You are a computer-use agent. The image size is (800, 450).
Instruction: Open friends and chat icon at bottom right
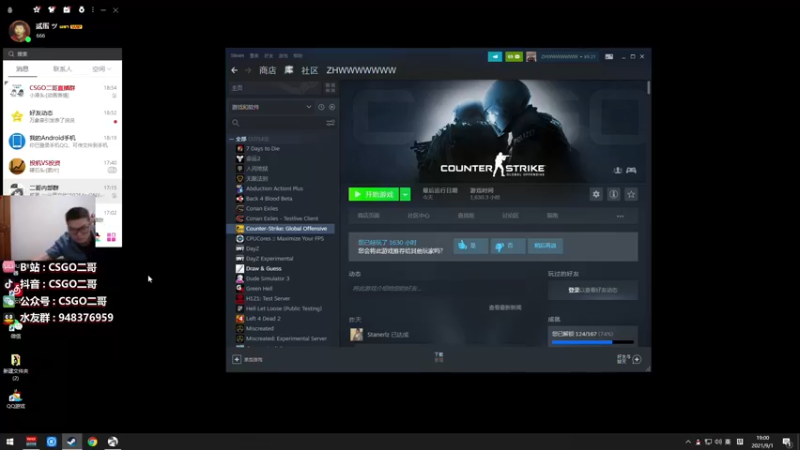point(629,359)
